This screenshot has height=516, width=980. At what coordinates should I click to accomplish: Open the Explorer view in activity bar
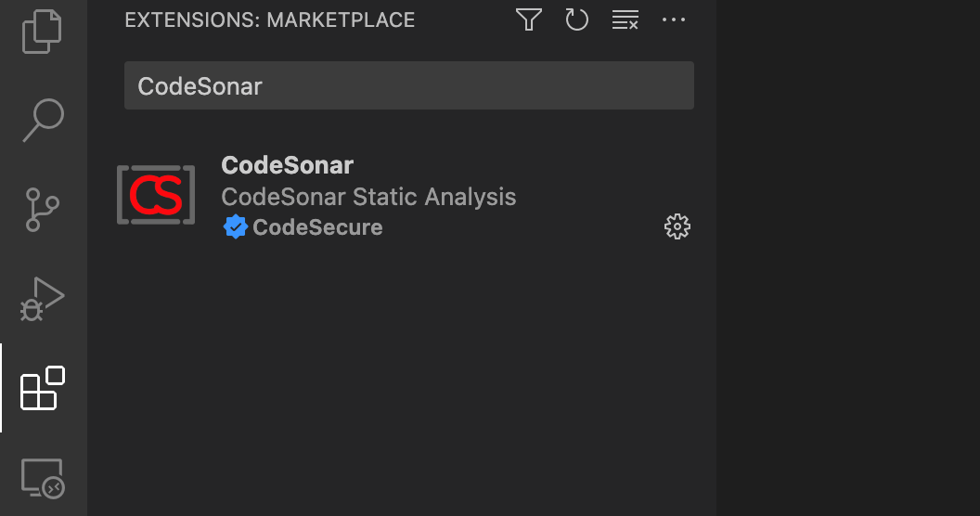pos(42,33)
